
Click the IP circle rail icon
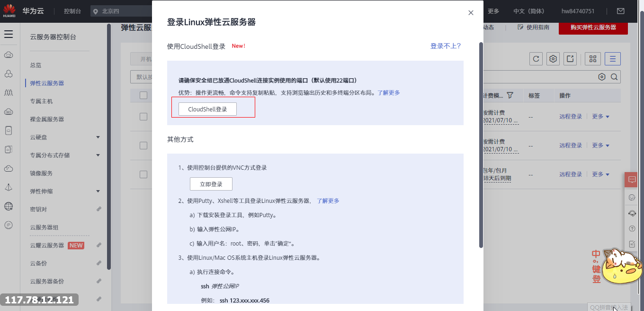click(x=9, y=225)
